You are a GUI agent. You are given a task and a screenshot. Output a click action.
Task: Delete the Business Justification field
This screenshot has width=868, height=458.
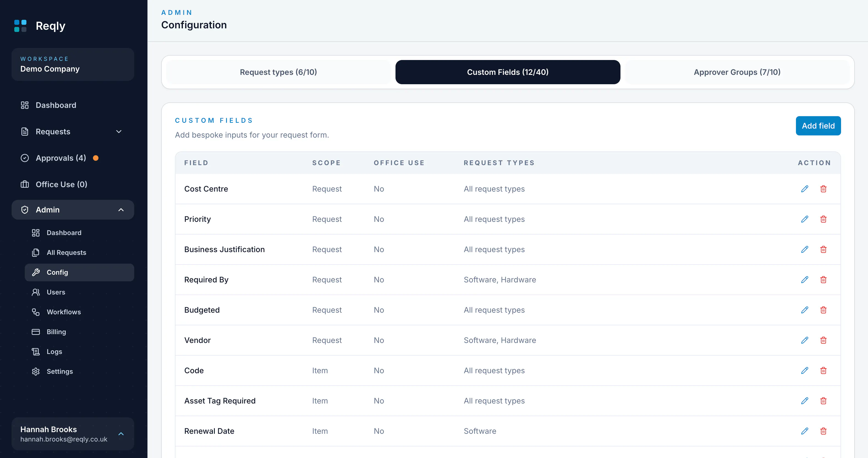click(x=823, y=250)
